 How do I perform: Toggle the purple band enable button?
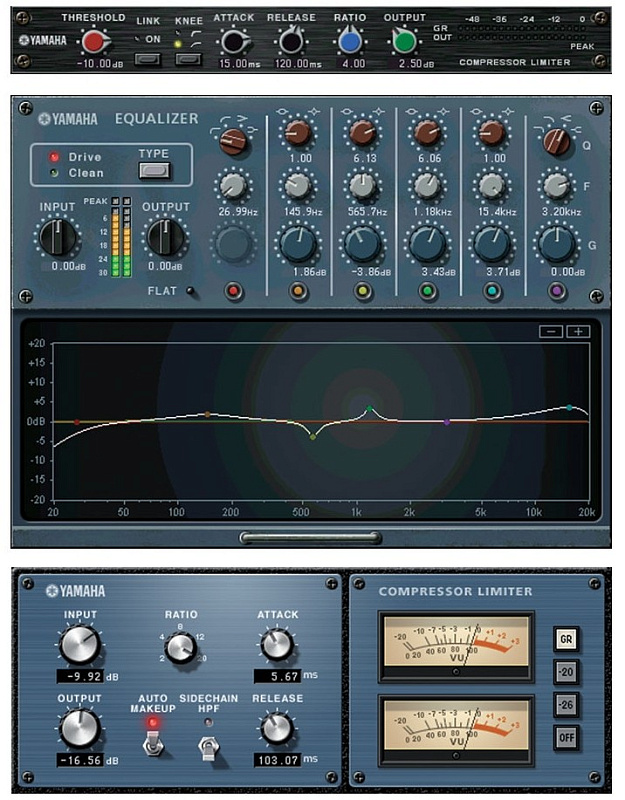(x=557, y=291)
